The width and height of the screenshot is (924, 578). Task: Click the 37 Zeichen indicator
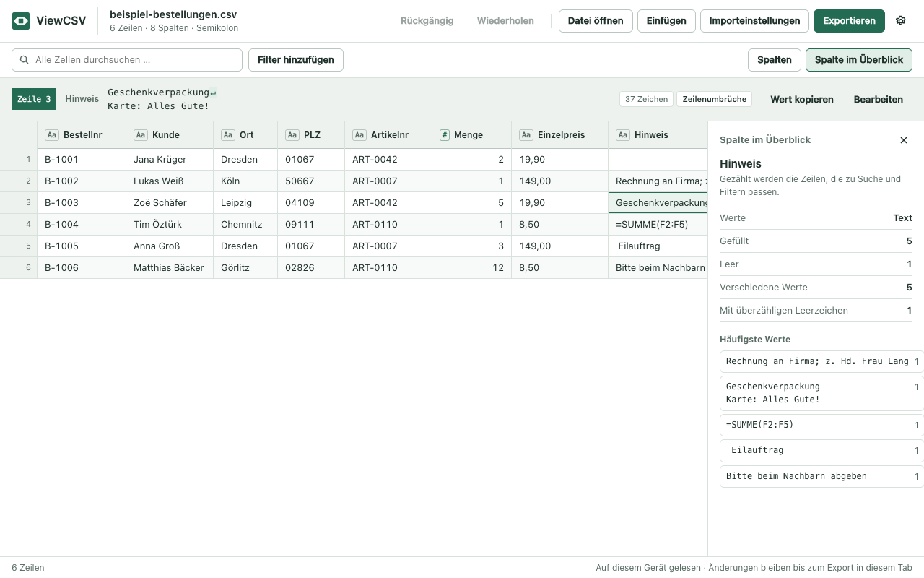[646, 99]
